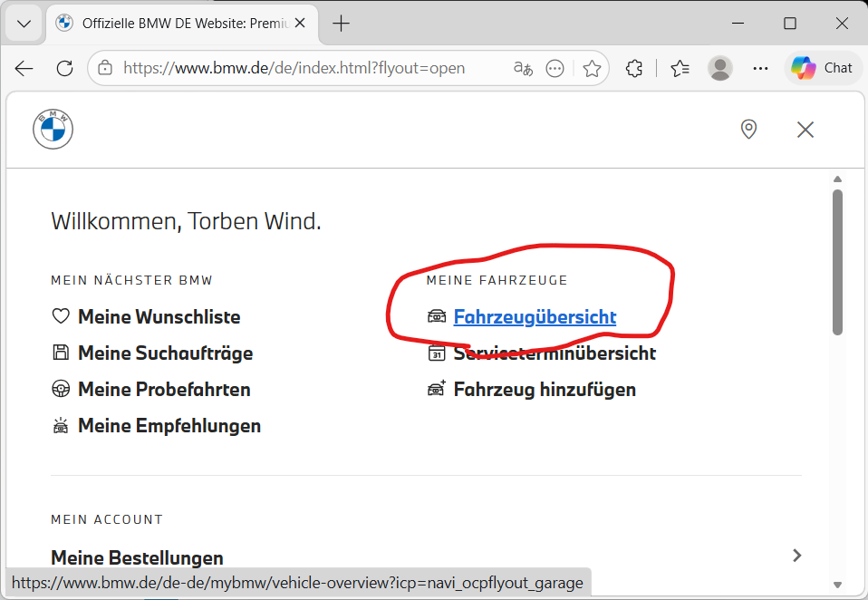Click the car icon next to Meine Empfehlungen
This screenshot has width=868, height=600.
point(60,425)
